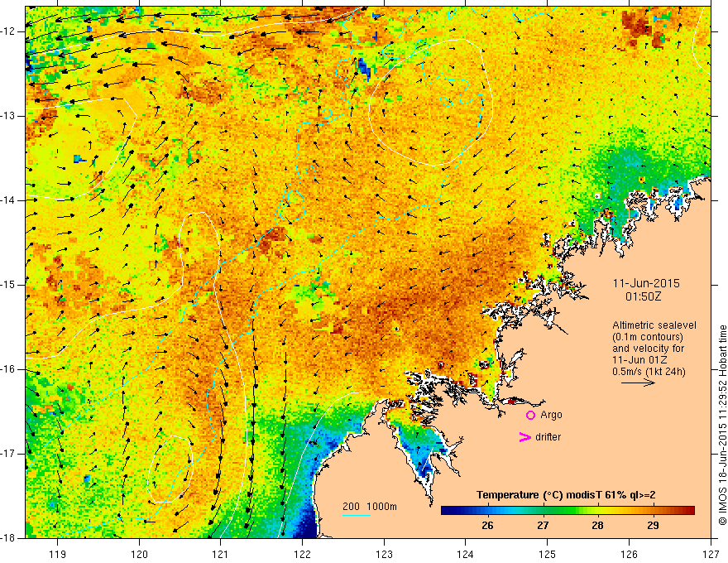Click the '121' longitude axis label
Image resolution: width=728 pixels, height=563 pixels.
221,554
